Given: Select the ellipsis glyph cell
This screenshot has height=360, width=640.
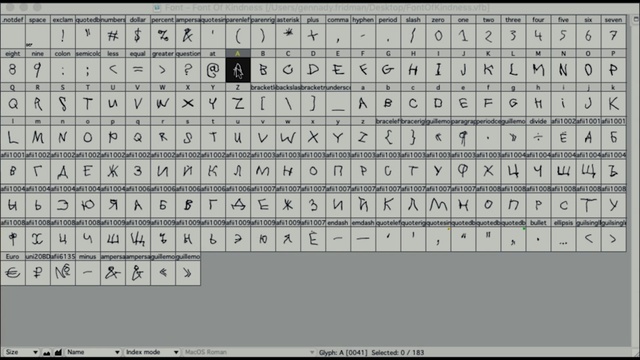Looking at the screenshot, I should pyautogui.click(x=563, y=236).
